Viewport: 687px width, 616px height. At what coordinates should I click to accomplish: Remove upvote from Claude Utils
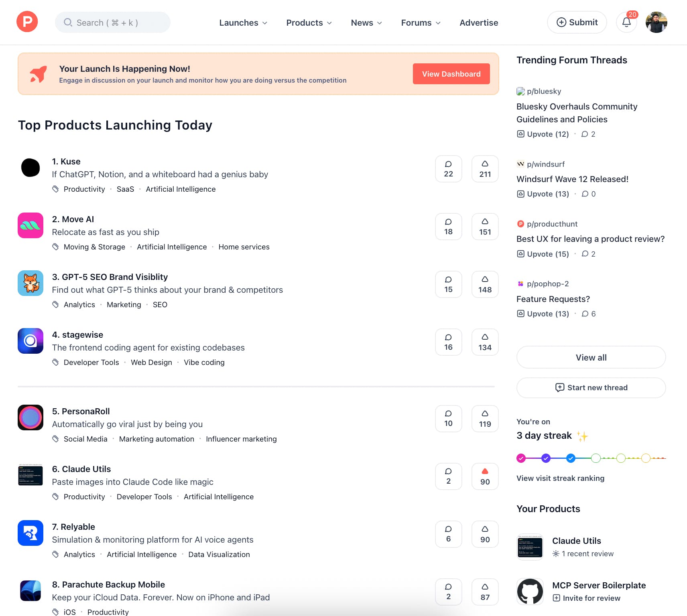485,476
